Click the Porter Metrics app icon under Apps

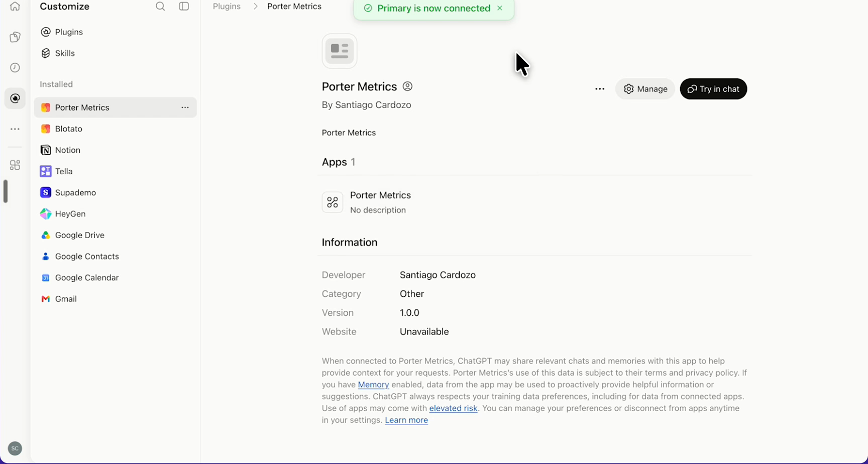pyautogui.click(x=333, y=202)
